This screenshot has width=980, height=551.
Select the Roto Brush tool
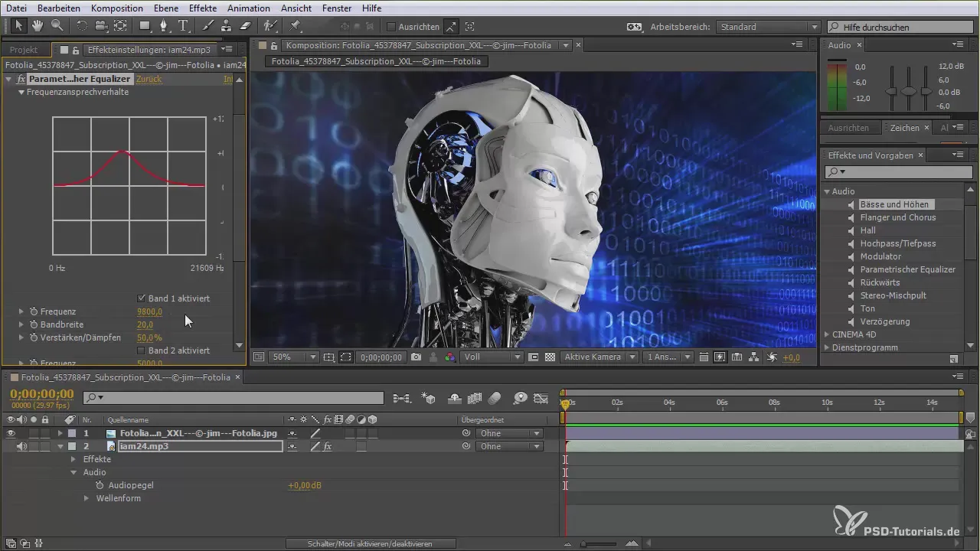click(270, 26)
